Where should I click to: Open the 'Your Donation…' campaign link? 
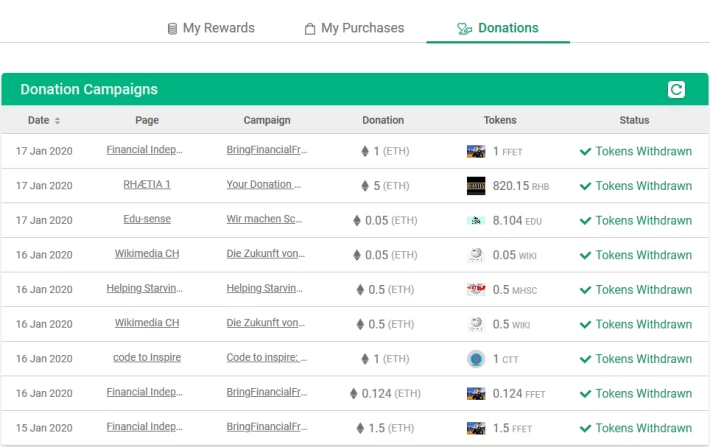click(x=266, y=185)
